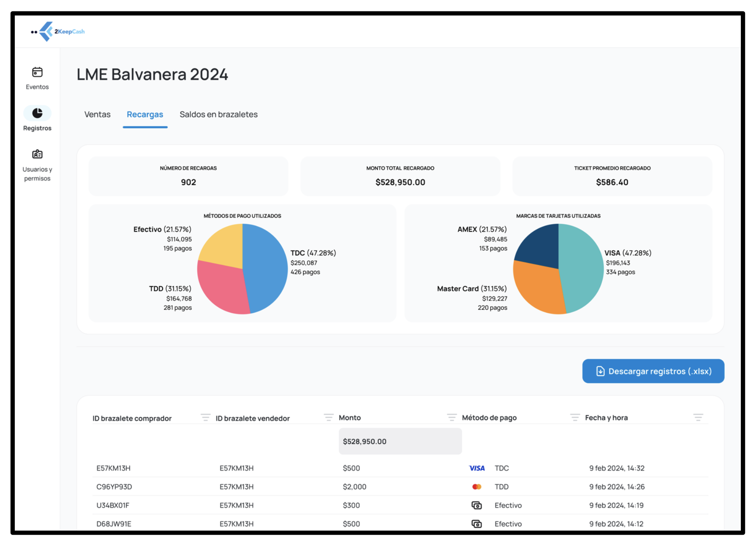
Task: Click the $2,000 amount cell
Action: pyautogui.click(x=355, y=487)
